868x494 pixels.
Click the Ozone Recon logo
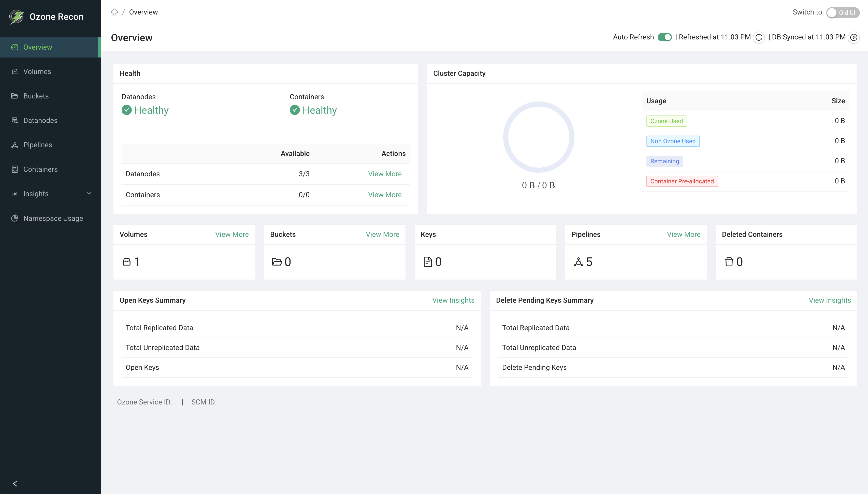click(x=16, y=16)
